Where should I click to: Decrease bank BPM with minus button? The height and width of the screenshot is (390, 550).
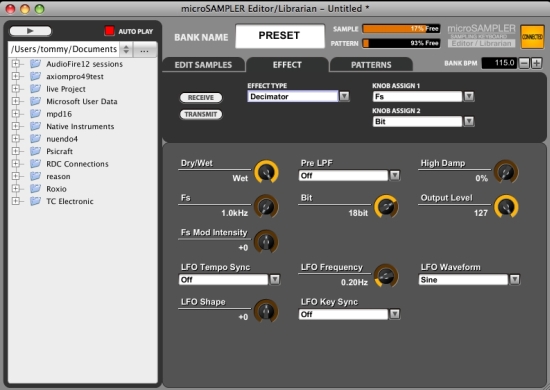click(524, 63)
